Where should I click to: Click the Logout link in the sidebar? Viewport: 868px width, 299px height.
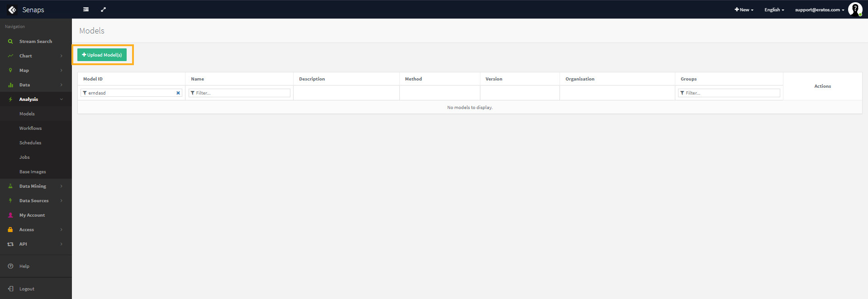pyautogui.click(x=27, y=289)
